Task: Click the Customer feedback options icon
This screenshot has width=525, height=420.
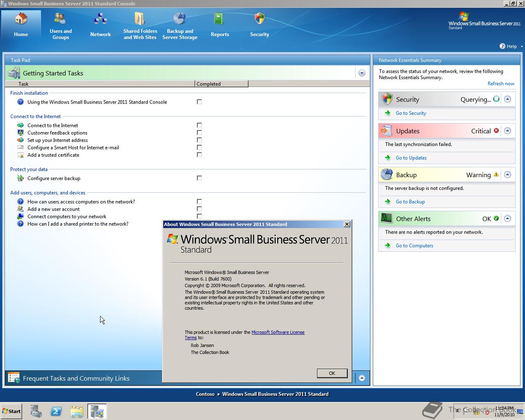Action: coord(21,133)
